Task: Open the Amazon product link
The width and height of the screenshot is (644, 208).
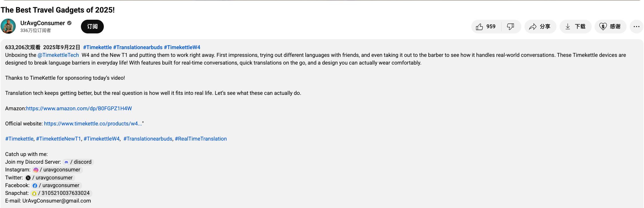Action: click(79, 109)
